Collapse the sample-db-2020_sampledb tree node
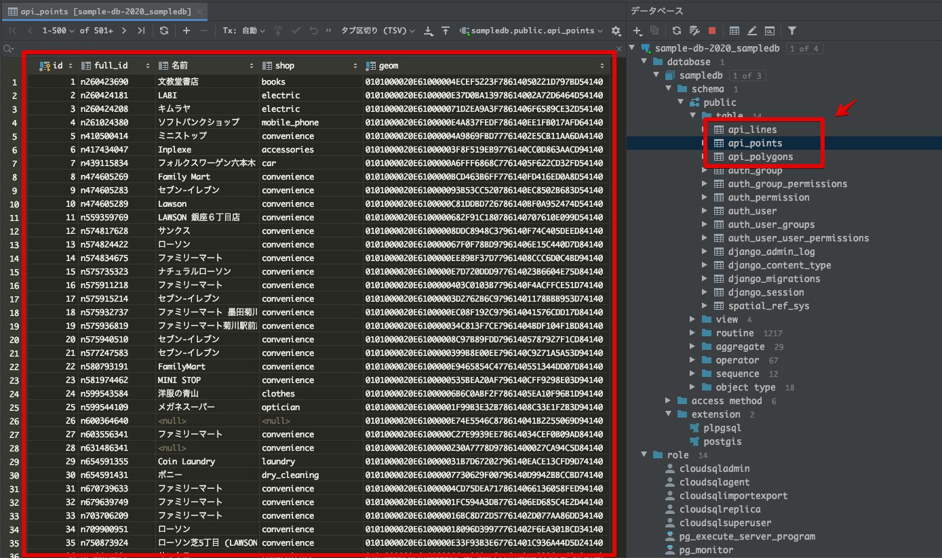The height and width of the screenshot is (560, 942). (633, 49)
